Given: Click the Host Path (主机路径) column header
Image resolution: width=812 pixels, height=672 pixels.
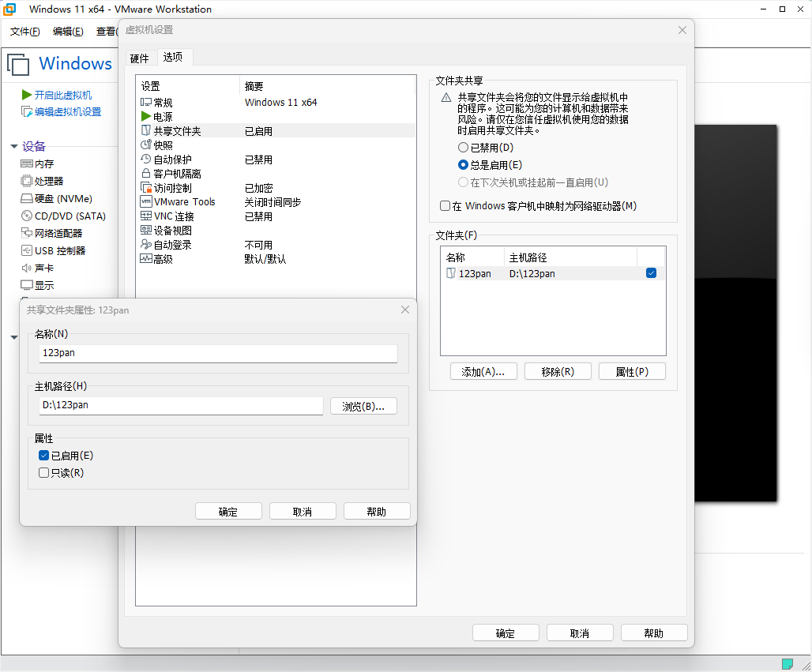Looking at the screenshot, I should 570,257.
